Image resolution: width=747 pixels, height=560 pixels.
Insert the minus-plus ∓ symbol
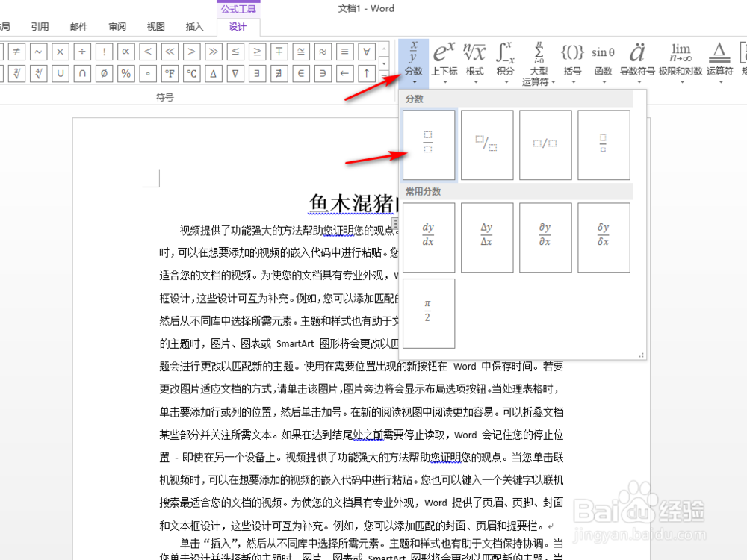279,52
